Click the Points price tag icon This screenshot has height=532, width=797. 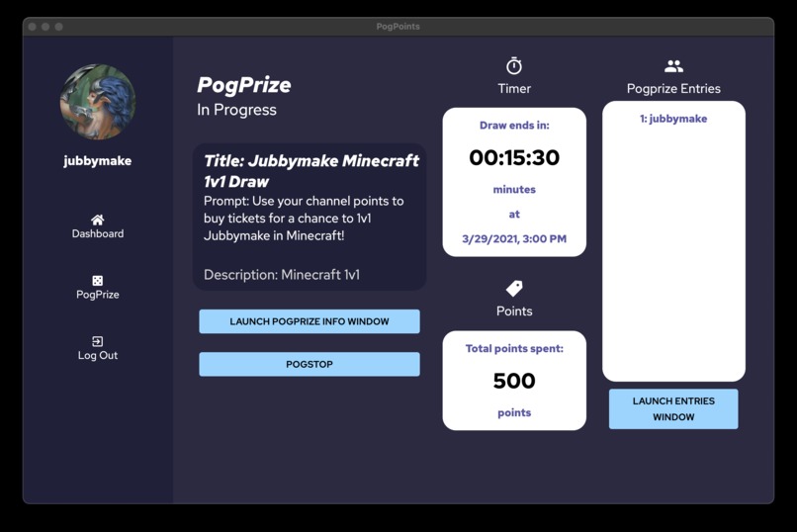[514, 289]
